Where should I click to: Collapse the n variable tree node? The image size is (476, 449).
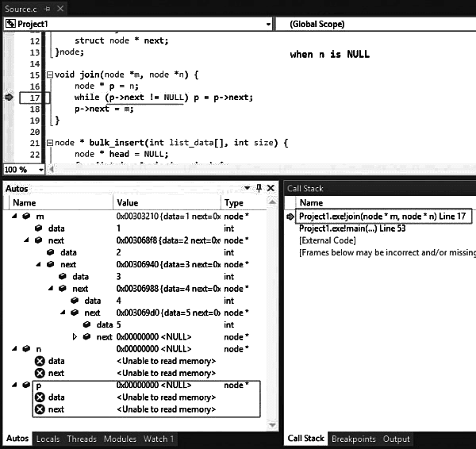point(13,349)
